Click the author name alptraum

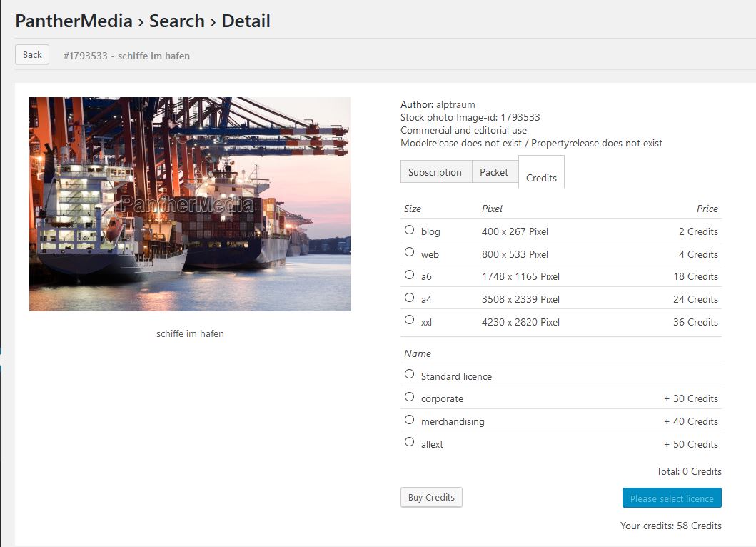coord(455,105)
